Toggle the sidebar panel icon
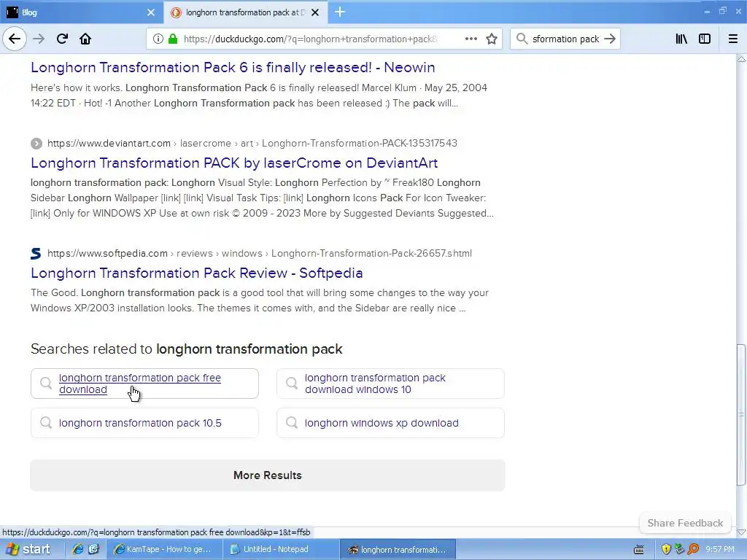Viewport: 747px width, 560px height. [705, 39]
